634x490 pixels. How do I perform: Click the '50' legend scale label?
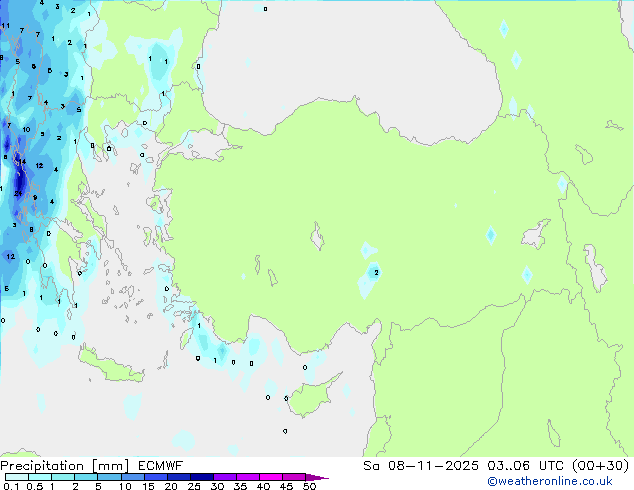(x=309, y=486)
